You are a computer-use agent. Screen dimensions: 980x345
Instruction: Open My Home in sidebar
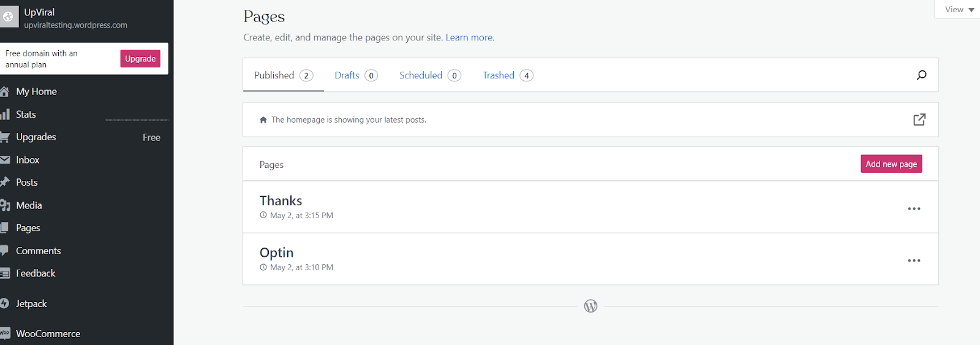[36, 91]
